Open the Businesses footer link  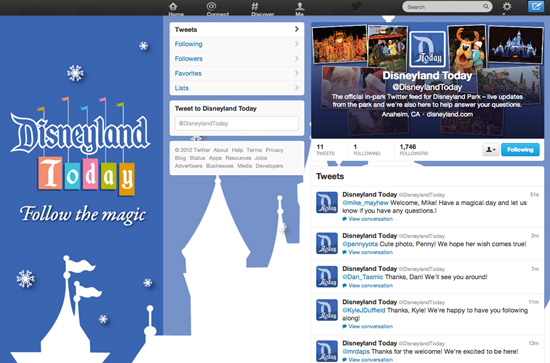(x=220, y=166)
